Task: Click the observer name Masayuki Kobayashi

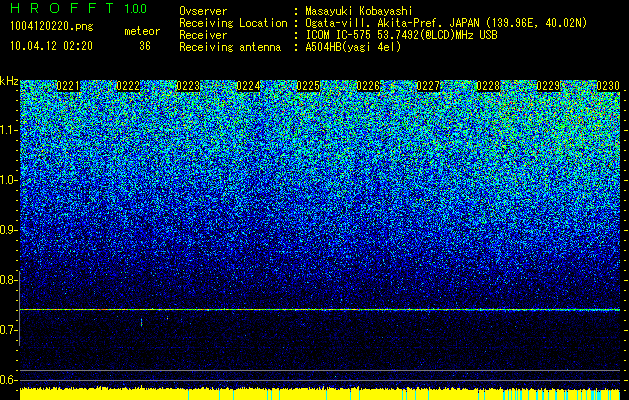Action: coord(359,11)
